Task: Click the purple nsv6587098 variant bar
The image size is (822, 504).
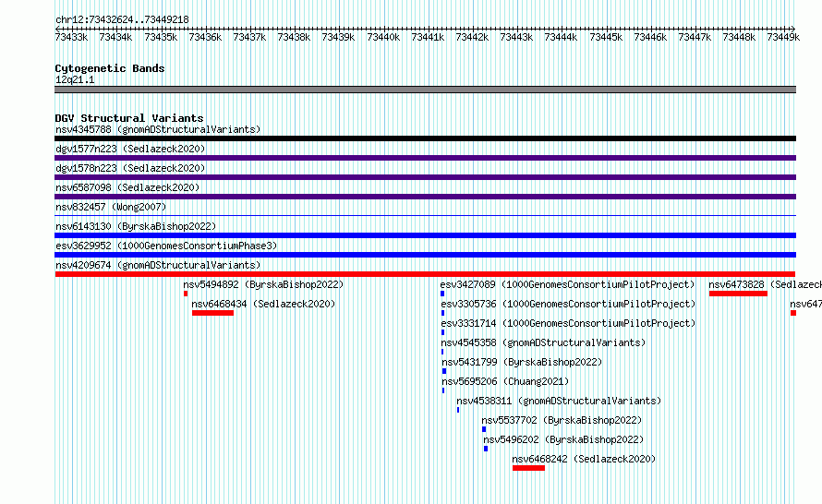Action: click(425, 197)
